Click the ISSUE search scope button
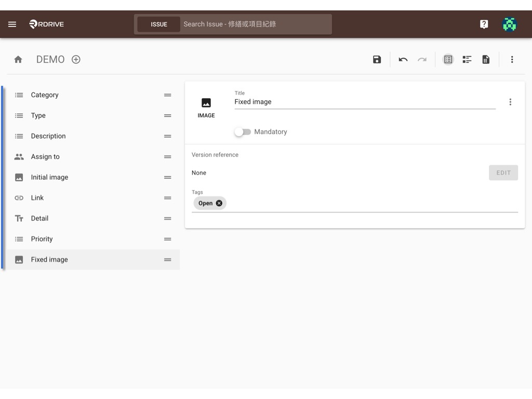 (159, 24)
